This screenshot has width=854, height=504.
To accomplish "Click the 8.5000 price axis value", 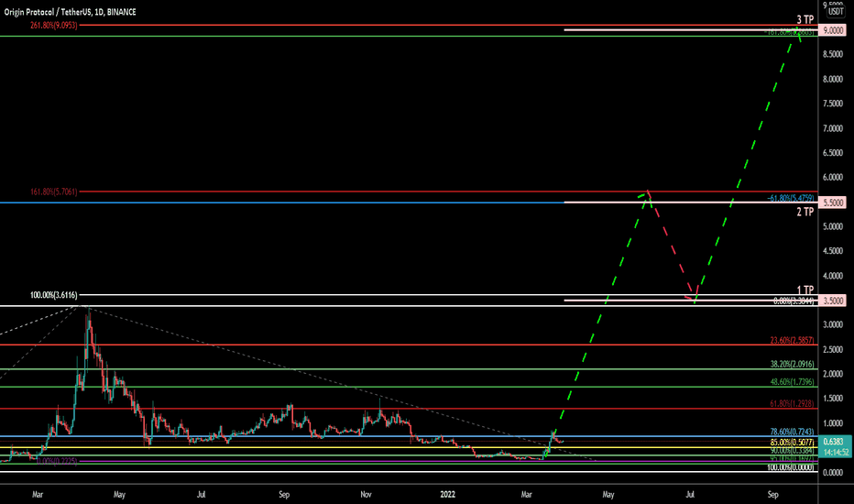I will tap(833, 54).
